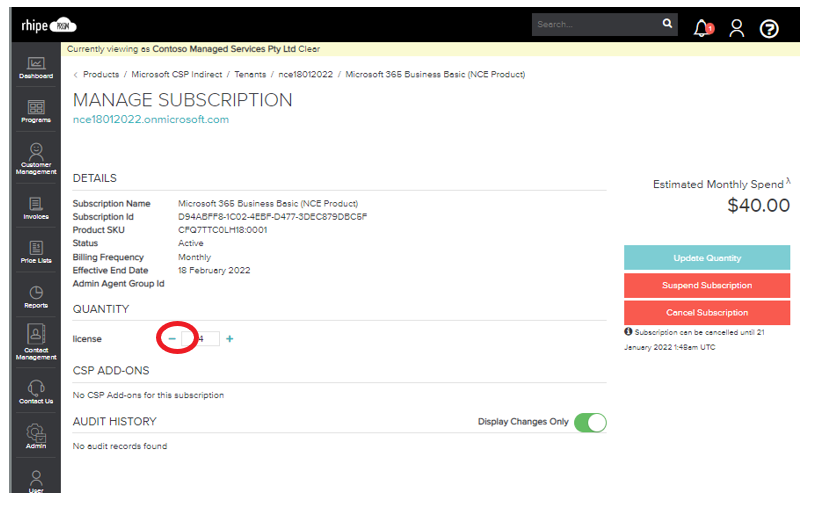
Task: Go to Microsoft CSP Indirect breadcrumb
Action: click(177, 74)
